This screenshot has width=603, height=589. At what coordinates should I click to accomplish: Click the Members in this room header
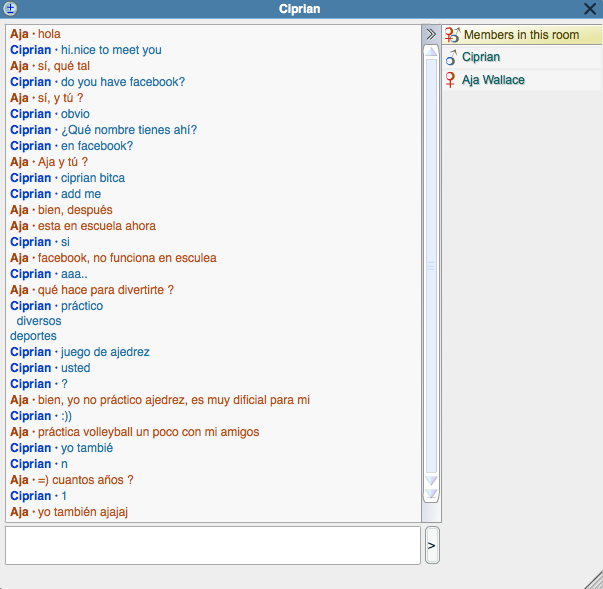coord(520,35)
